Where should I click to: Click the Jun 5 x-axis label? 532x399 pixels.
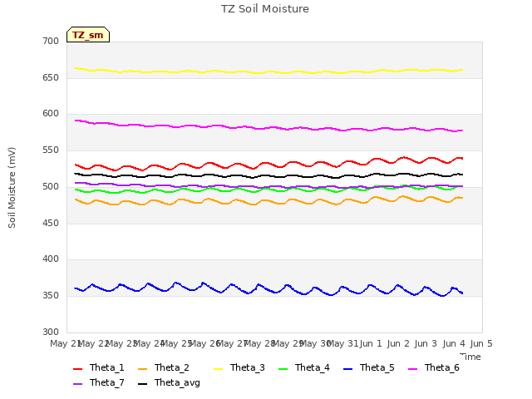point(481,343)
